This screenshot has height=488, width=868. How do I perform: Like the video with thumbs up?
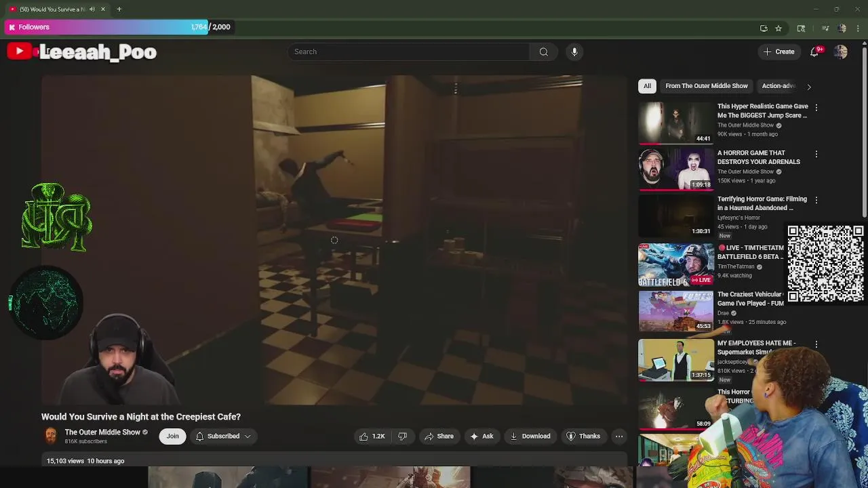[x=371, y=436]
